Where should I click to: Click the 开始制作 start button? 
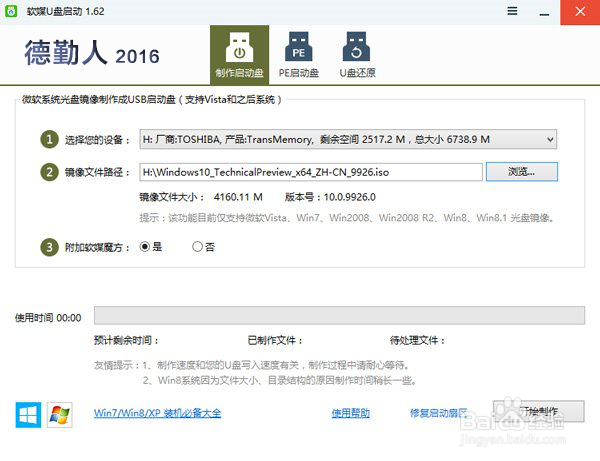pos(539,411)
